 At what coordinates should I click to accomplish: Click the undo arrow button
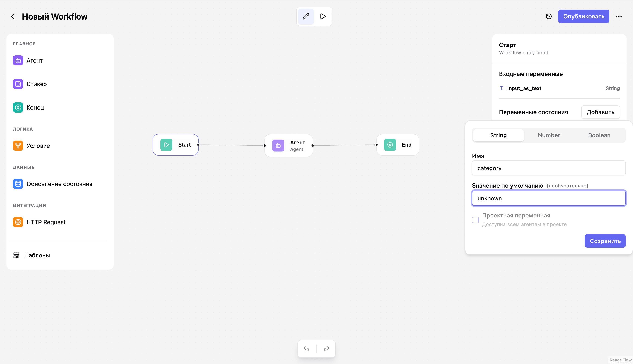tap(306, 349)
